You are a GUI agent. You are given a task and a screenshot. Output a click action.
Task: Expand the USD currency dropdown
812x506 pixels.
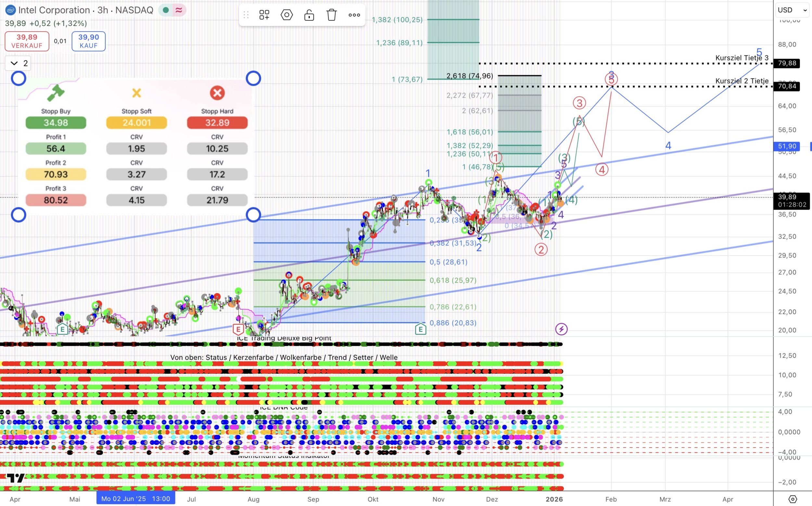[792, 10]
